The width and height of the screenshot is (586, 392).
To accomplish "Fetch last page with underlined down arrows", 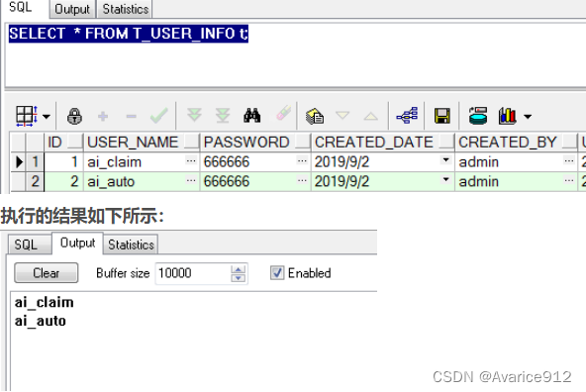I will click(223, 116).
